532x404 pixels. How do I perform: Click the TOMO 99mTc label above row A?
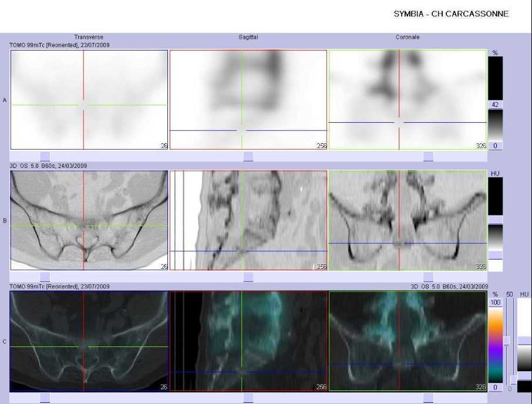tap(59, 45)
